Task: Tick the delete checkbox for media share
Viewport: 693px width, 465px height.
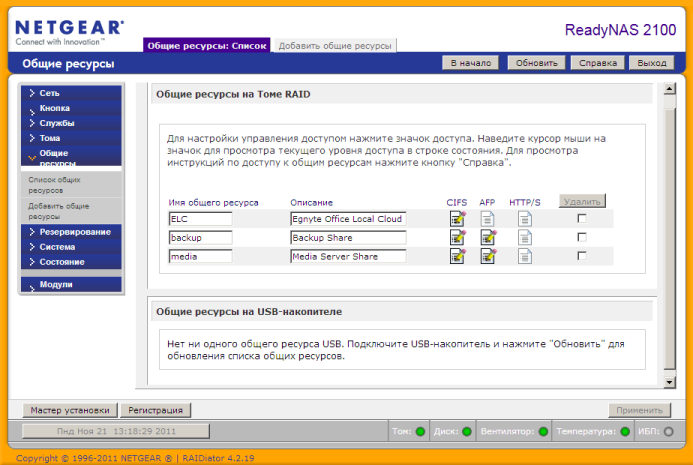Action: 582,256
